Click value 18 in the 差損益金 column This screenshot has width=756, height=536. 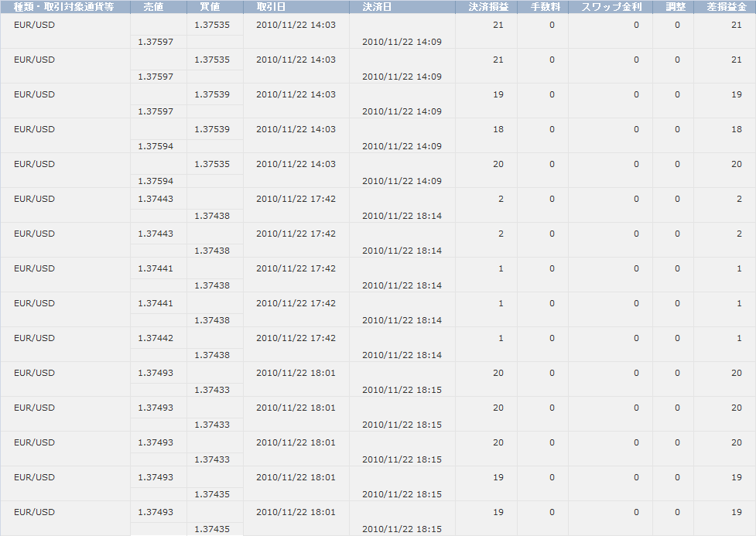736,129
